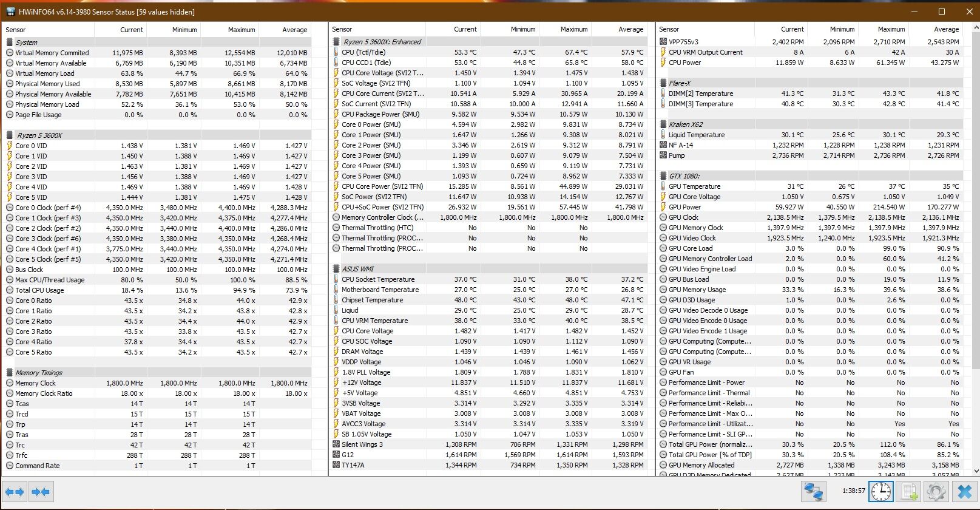This screenshot has height=510, width=980.
Task: Select the Performance Limit - Thermal row
Action: [x=811, y=393]
